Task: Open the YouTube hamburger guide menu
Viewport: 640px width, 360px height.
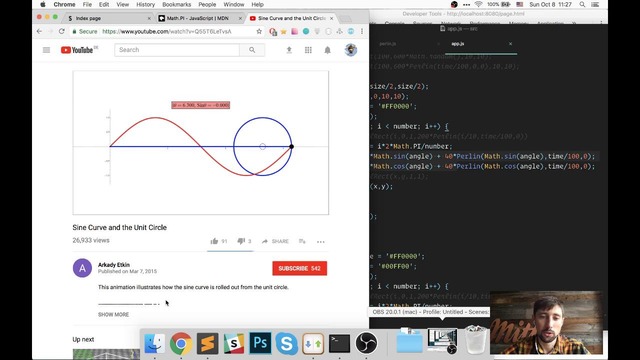Action: click(46, 50)
